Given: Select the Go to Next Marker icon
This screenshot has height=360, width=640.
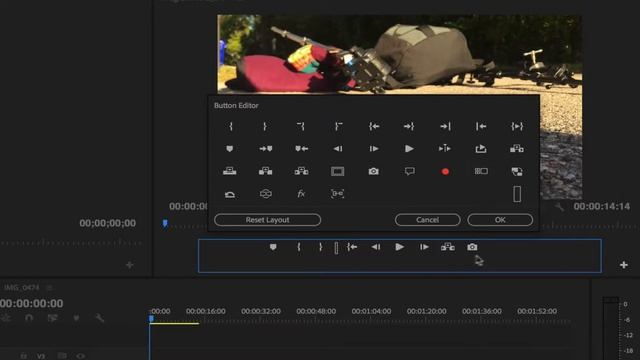Looking at the screenshot, I should tap(266, 149).
